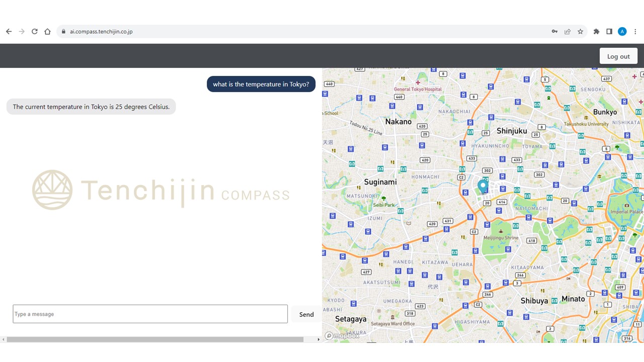Click the Shinjuku label on the map
Viewport: 644px width, 362px height.
pos(512,131)
